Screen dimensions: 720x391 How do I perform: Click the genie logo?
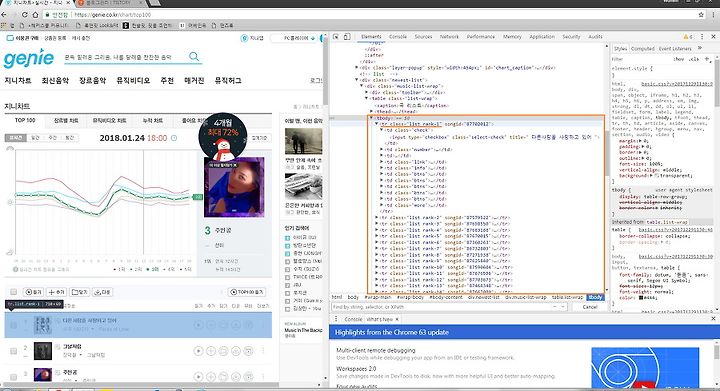pyautogui.click(x=28, y=58)
